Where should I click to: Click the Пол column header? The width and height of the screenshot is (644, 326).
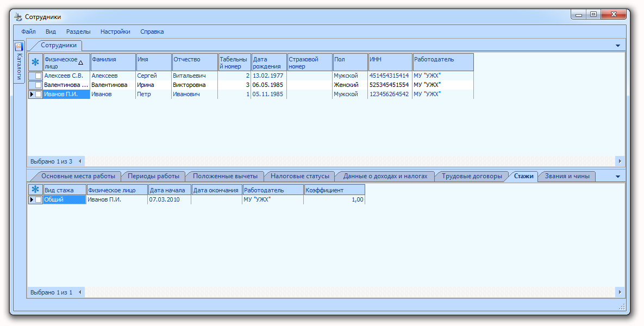tap(350, 62)
